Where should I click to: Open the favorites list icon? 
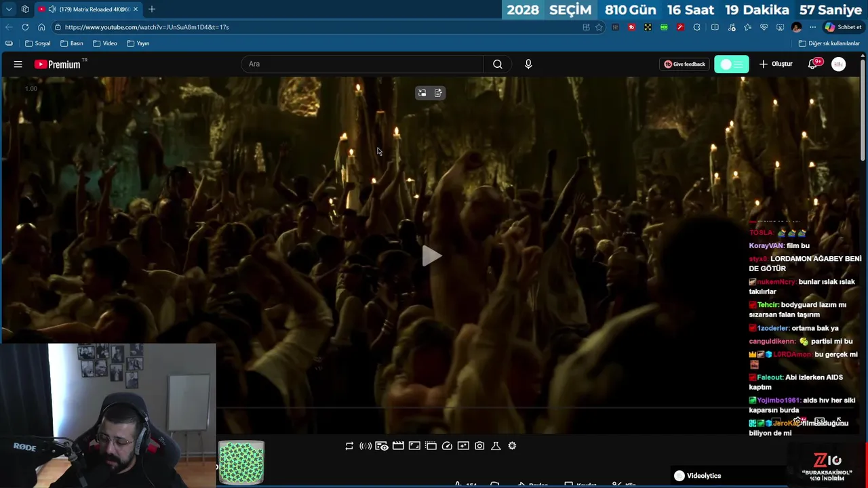point(747,27)
